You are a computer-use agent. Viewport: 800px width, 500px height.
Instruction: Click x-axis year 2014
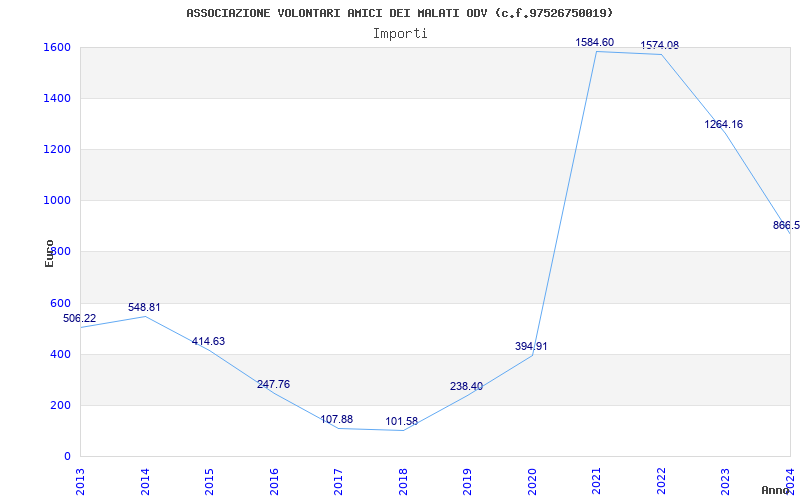click(x=145, y=481)
